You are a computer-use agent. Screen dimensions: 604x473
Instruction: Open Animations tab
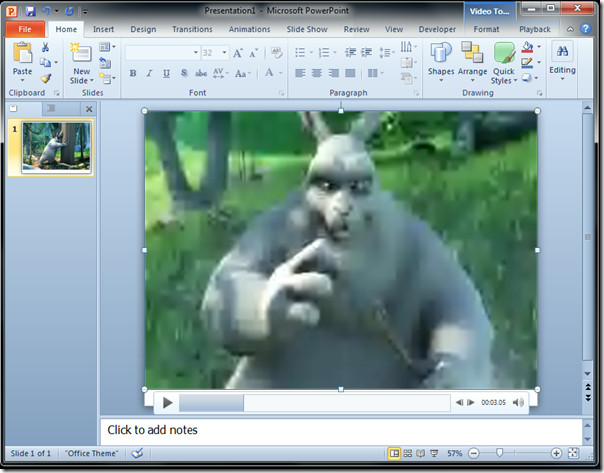[x=249, y=29]
